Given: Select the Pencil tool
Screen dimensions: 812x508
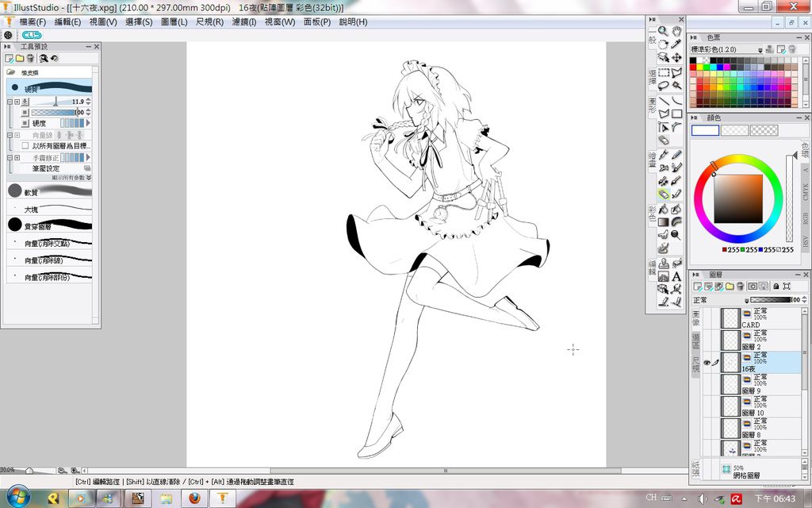Looking at the screenshot, I should tap(677, 155).
